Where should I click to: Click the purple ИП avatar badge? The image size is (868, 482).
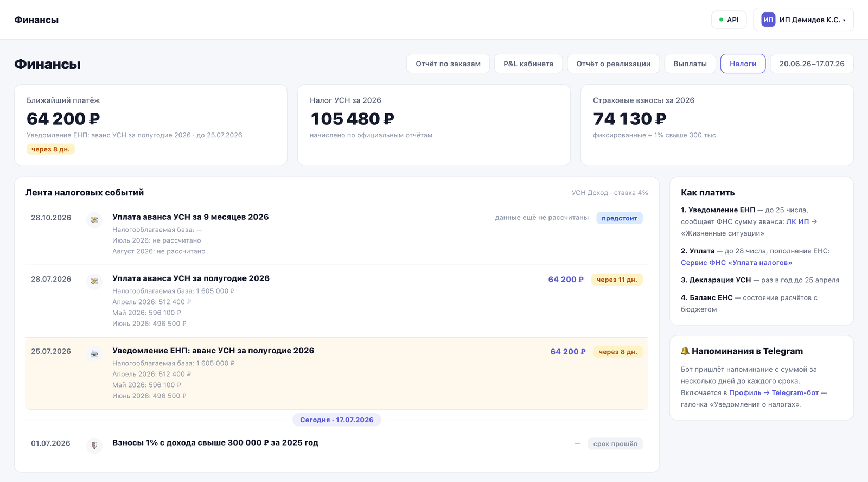click(x=768, y=20)
